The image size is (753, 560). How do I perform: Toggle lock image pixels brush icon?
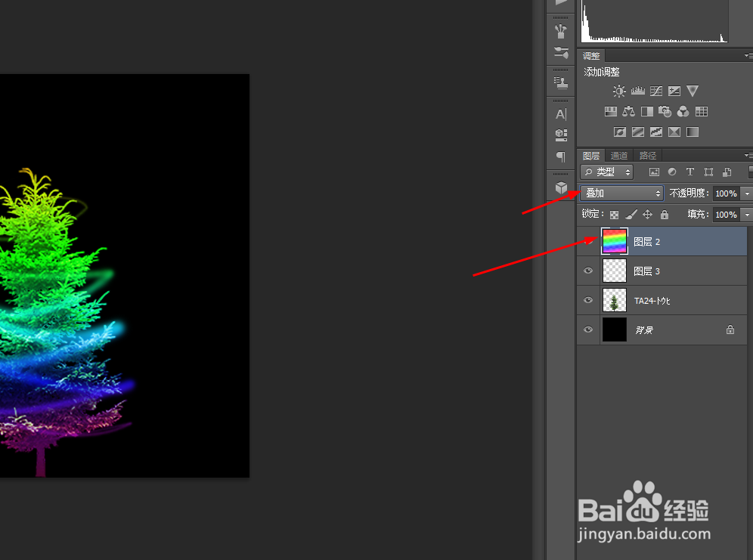coord(631,215)
